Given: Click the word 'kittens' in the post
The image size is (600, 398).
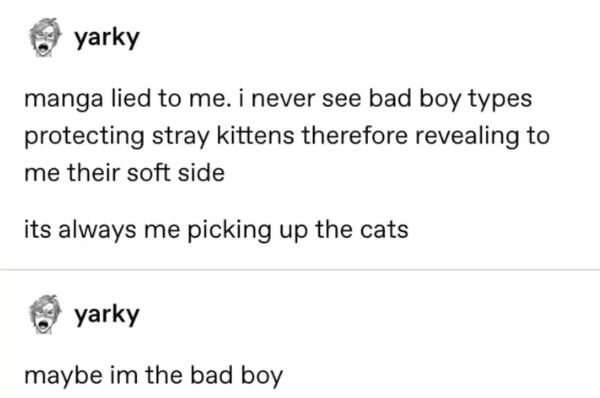Looking at the screenshot, I should click(x=255, y=136).
